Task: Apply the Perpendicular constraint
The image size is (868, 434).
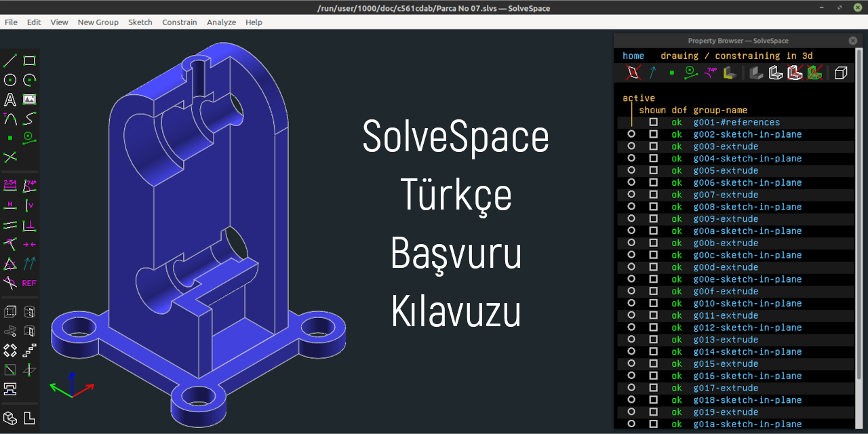Action: pyautogui.click(x=29, y=224)
